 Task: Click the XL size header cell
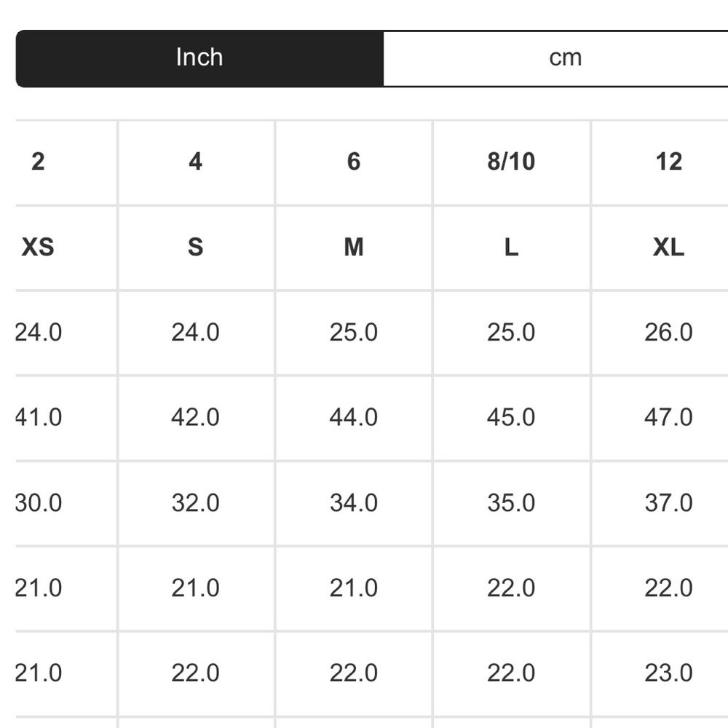(668, 248)
